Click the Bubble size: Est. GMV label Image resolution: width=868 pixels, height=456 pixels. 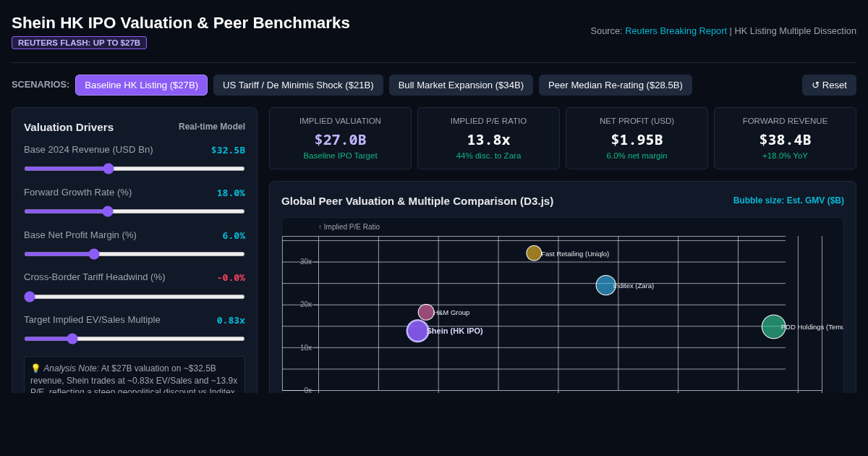pos(788,200)
